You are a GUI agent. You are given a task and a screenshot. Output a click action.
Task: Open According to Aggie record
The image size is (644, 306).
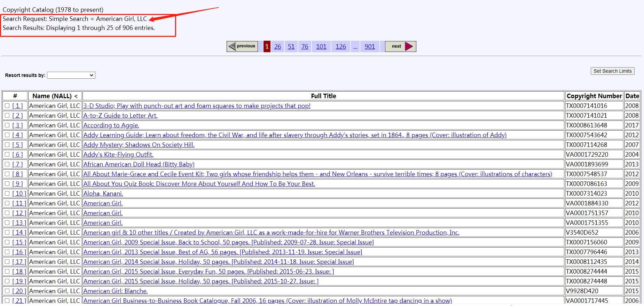point(111,125)
